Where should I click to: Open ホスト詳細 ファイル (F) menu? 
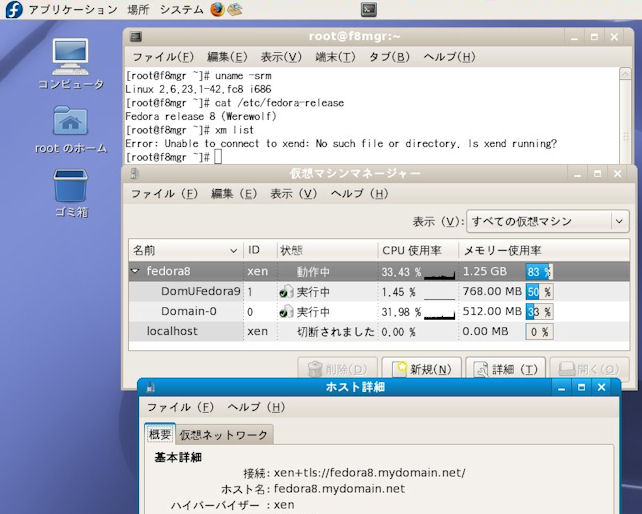pos(181,407)
